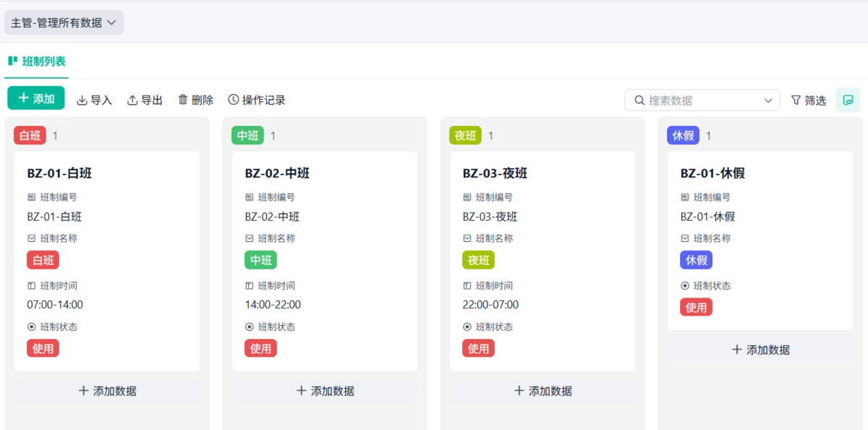Click the green view switch icon at far right
This screenshot has width=868, height=430.
848,100
